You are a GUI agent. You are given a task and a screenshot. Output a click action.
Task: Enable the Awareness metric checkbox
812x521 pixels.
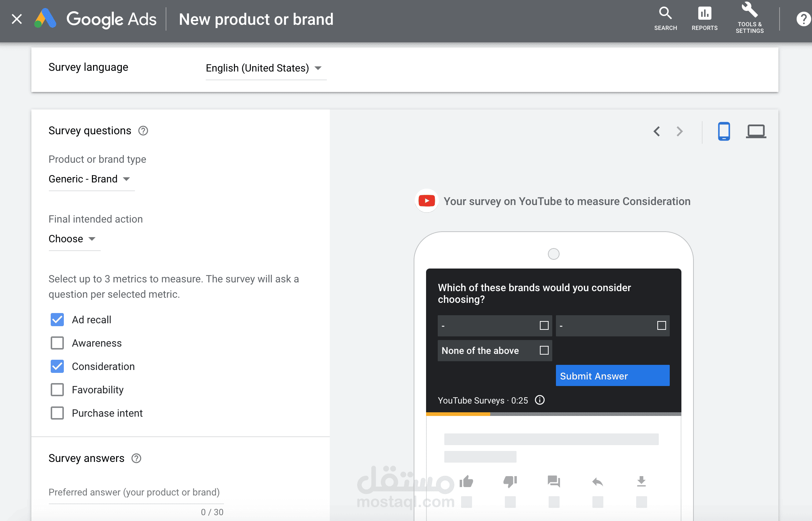pyautogui.click(x=57, y=343)
